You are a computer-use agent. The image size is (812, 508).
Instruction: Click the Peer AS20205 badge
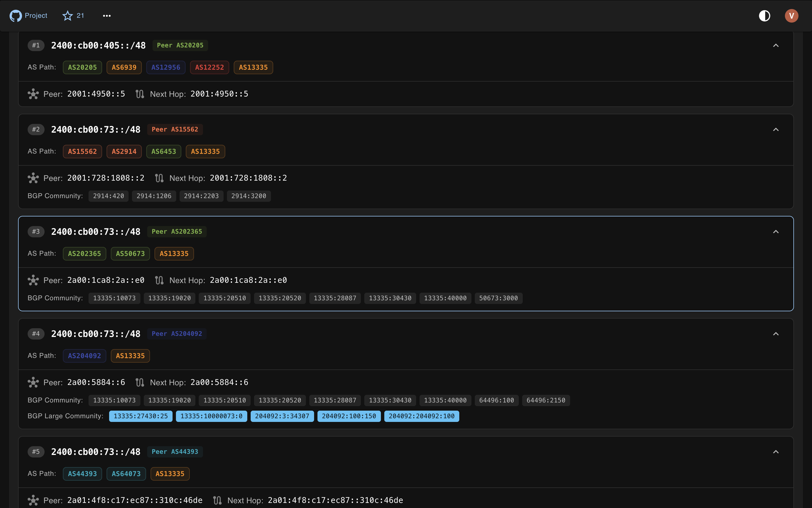[180, 45]
